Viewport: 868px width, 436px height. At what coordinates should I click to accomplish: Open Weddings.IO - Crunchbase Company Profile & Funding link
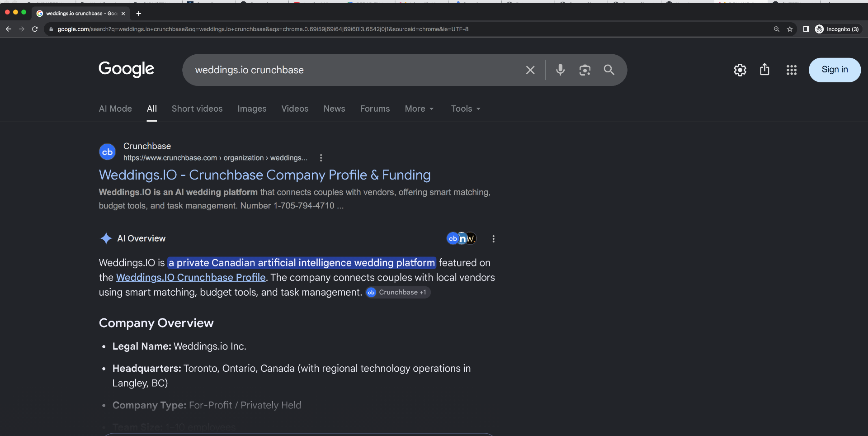click(x=264, y=175)
